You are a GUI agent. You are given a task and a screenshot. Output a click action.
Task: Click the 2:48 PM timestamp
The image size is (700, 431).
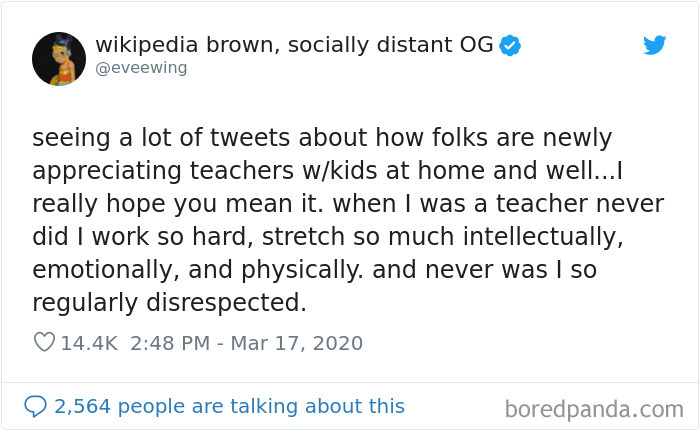tap(171, 343)
